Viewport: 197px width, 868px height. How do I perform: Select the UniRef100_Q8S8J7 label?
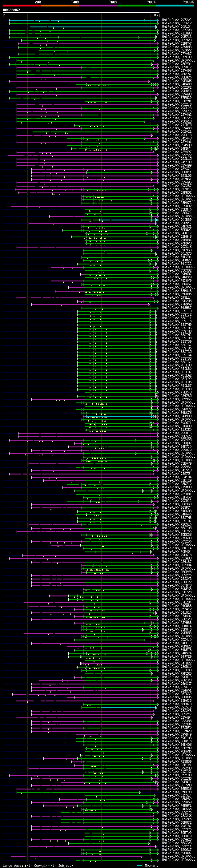[x=177, y=67]
